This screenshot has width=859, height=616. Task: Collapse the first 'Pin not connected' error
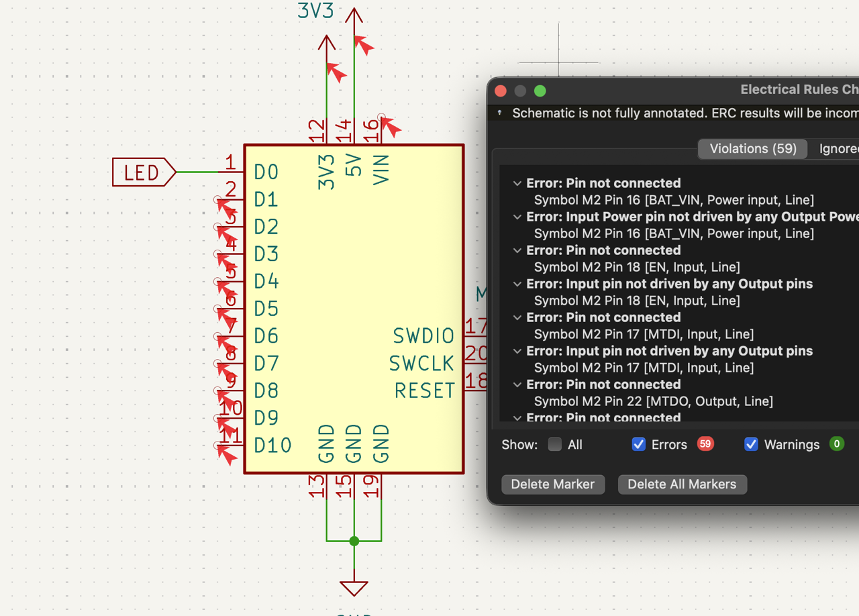click(517, 183)
